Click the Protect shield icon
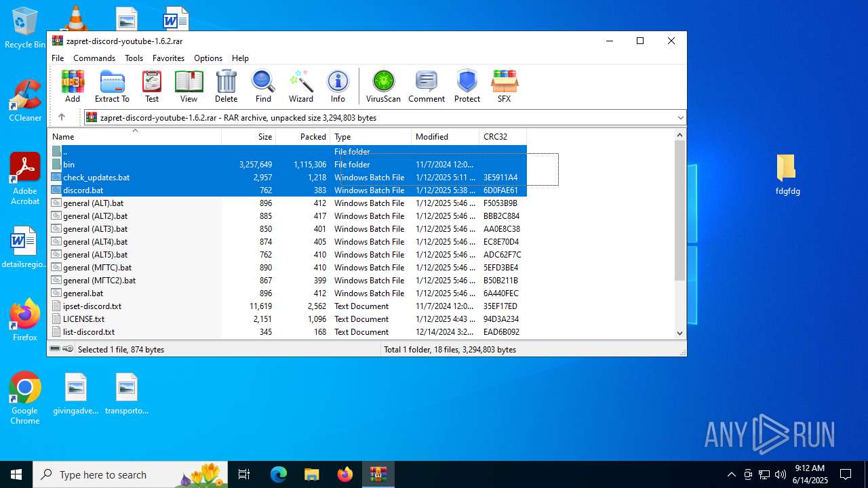The image size is (868, 488). point(467,86)
